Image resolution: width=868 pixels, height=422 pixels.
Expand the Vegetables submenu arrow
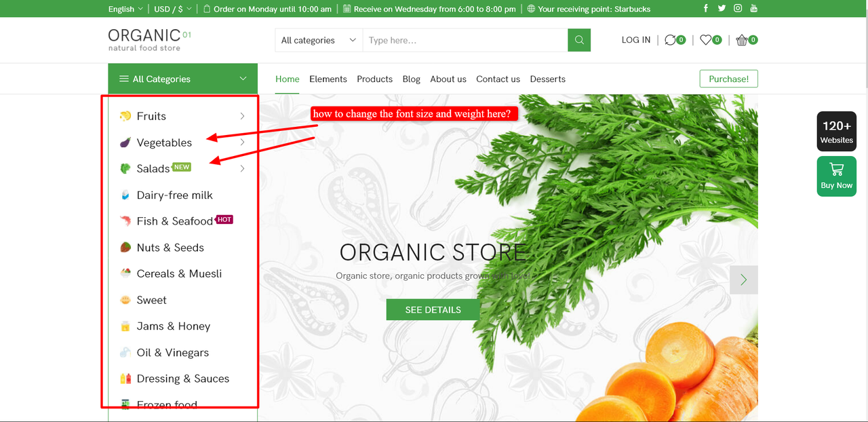pos(242,142)
